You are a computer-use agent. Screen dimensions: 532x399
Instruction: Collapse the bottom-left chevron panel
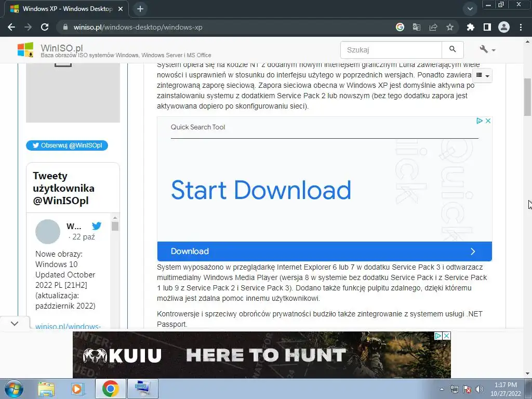point(14,323)
